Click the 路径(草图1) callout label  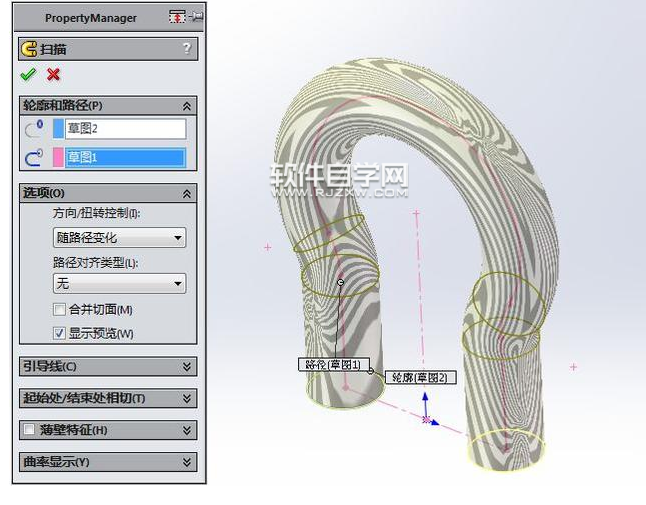click(333, 364)
